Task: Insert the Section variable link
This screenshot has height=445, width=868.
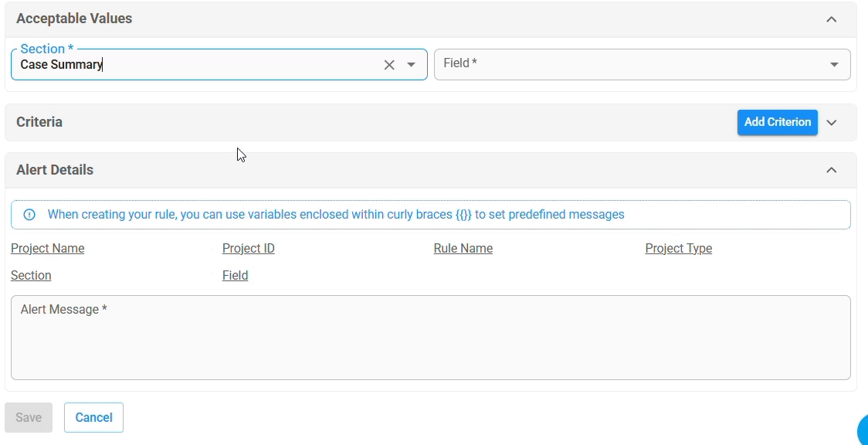Action: pos(31,276)
